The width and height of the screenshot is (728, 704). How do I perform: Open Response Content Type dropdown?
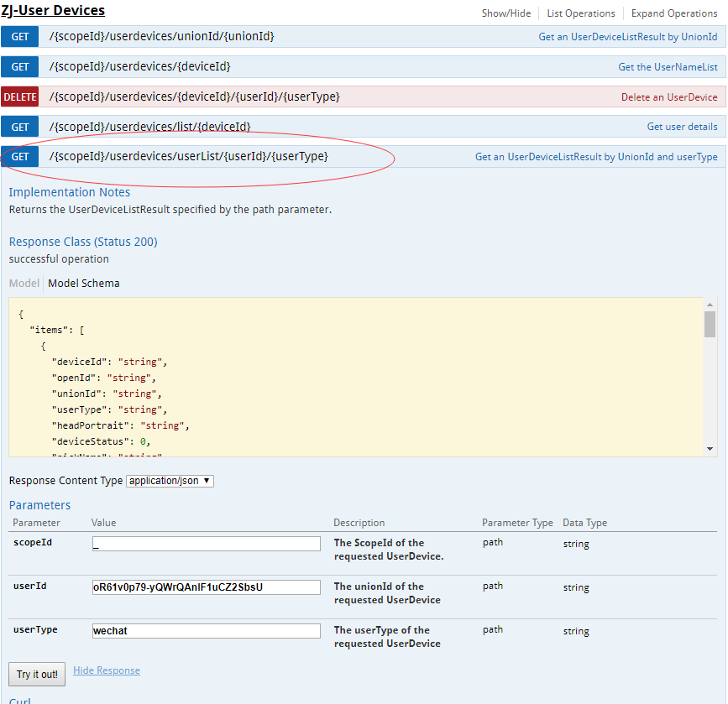[170, 481]
